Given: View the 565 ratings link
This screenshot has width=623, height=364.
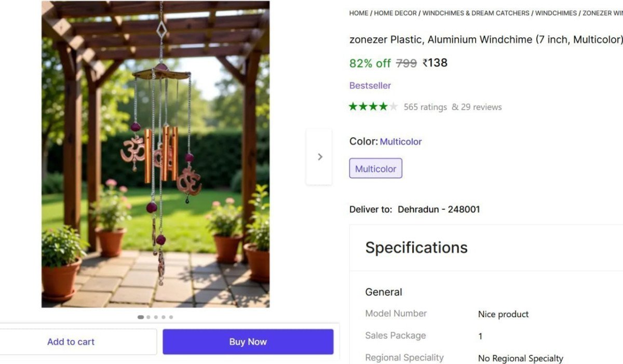Looking at the screenshot, I should click(x=426, y=107).
